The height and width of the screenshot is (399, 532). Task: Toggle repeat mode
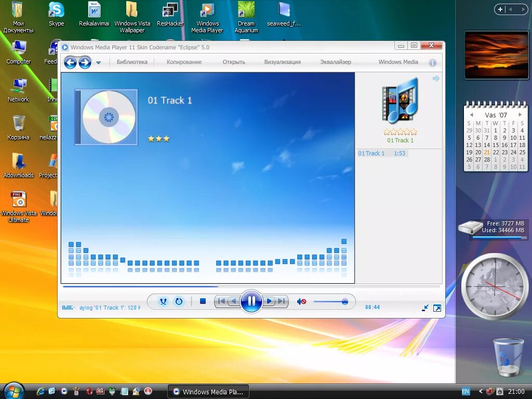(179, 301)
